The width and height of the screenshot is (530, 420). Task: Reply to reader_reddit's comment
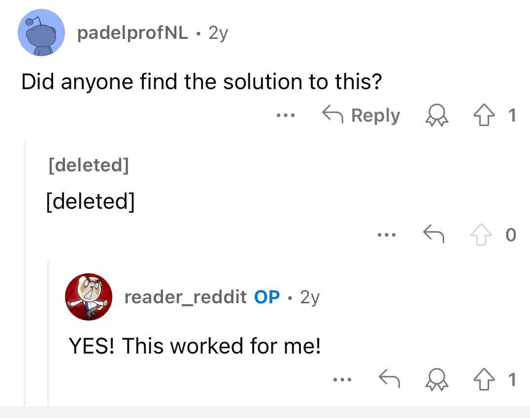pyautogui.click(x=389, y=379)
